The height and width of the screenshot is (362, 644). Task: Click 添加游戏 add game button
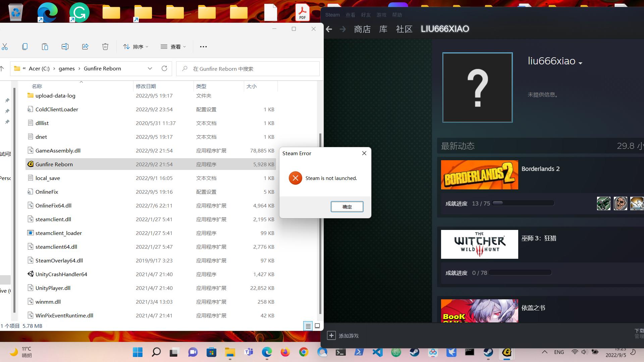(343, 336)
